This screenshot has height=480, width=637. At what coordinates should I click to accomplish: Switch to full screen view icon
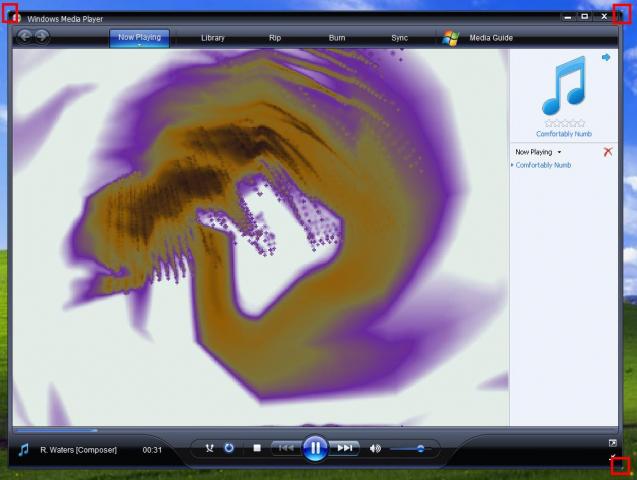pos(613,443)
